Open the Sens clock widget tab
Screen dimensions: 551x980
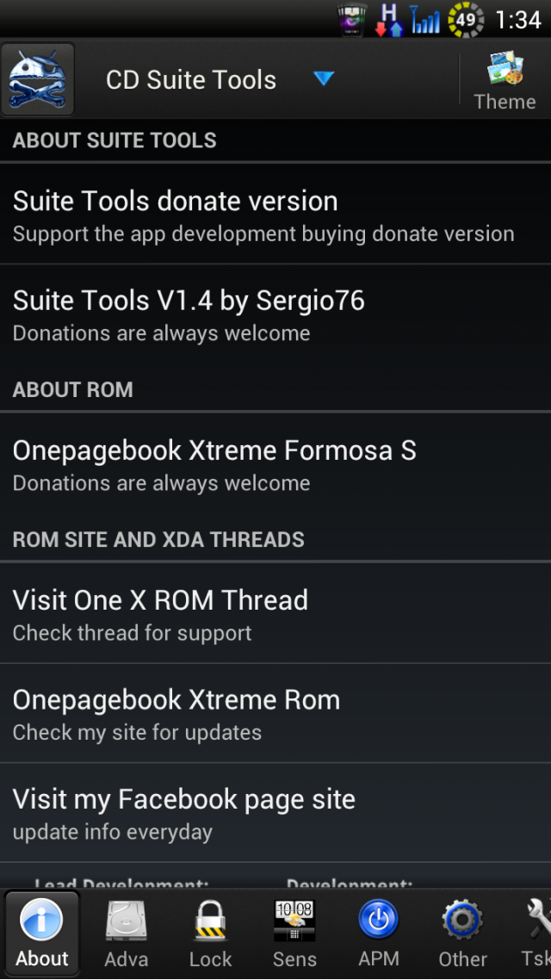[294, 933]
